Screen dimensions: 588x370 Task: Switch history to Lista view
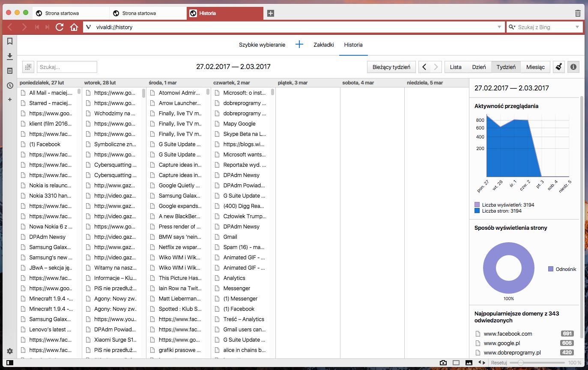(456, 67)
